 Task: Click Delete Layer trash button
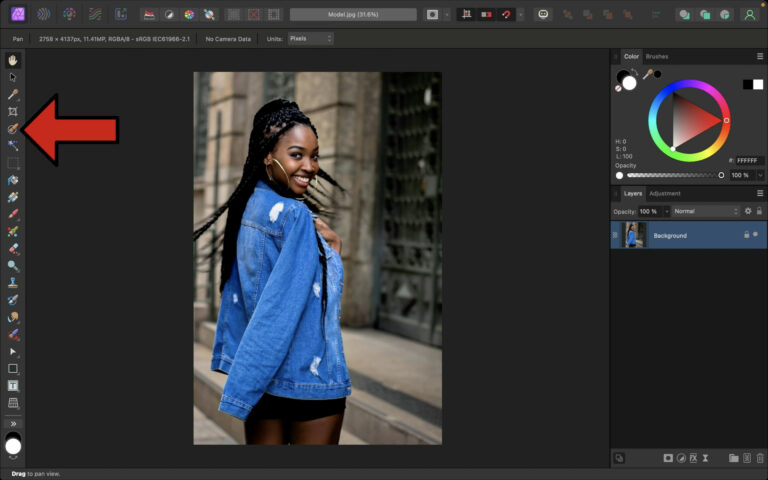click(760, 458)
